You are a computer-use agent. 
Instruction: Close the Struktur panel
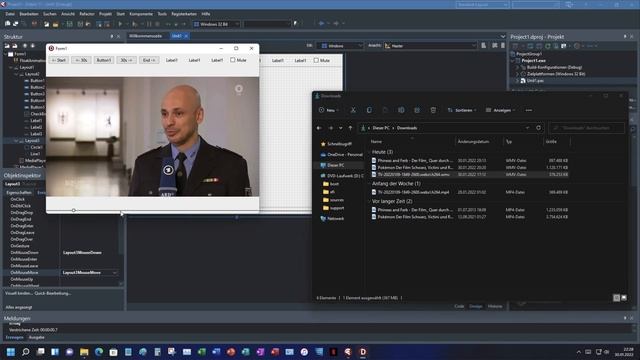point(119,36)
